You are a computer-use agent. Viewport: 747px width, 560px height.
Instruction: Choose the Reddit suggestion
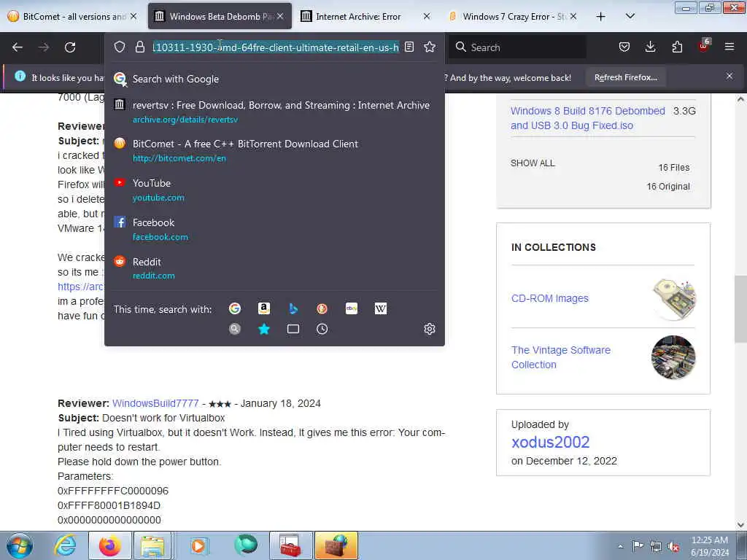274,268
